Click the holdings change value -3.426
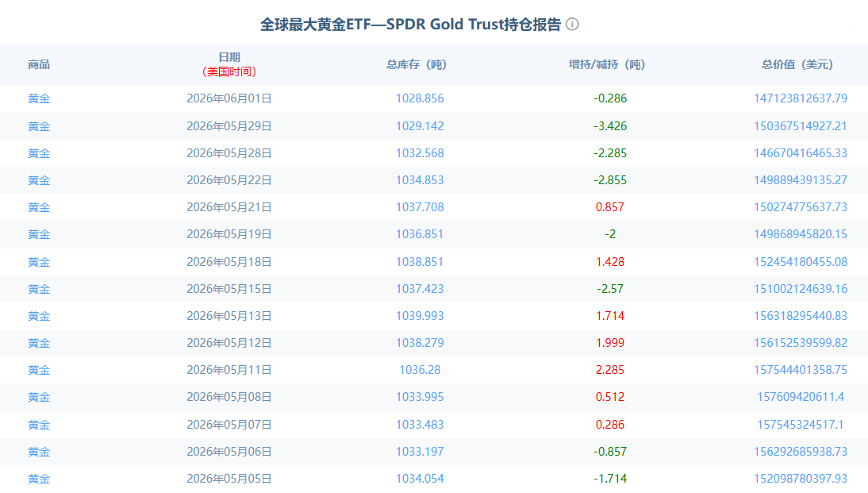 [610, 126]
